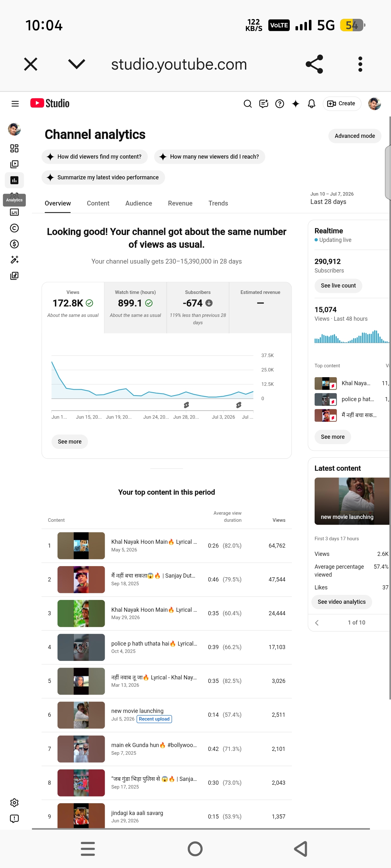The image size is (391, 868).
Task: Click See video analytics button
Action: [x=341, y=602]
